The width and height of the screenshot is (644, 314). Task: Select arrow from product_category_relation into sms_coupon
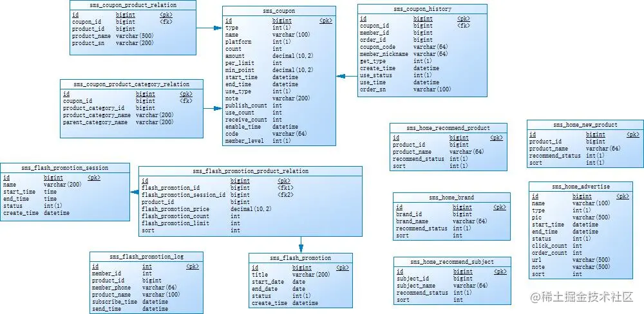click(x=213, y=108)
